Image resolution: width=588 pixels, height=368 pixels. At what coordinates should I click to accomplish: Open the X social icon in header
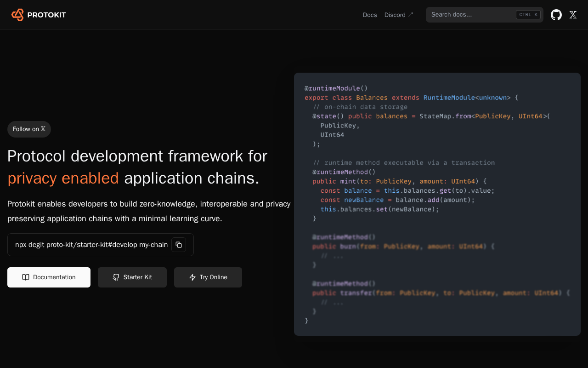[x=573, y=15]
